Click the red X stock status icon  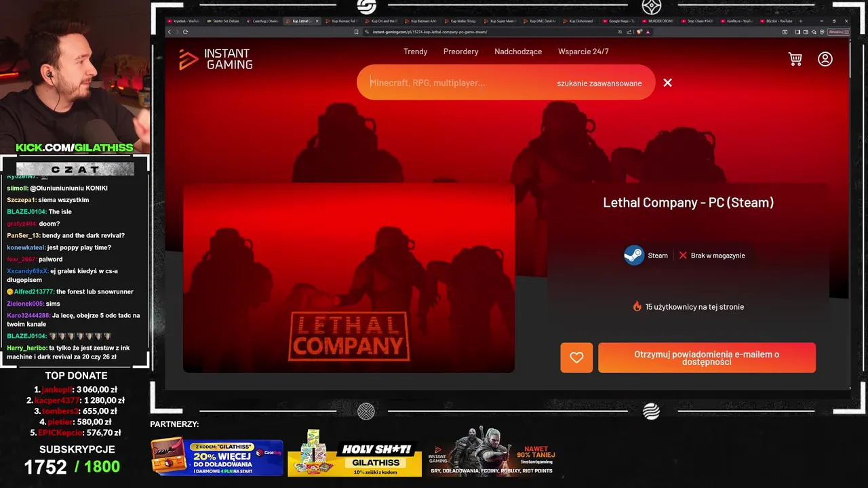[683, 256]
